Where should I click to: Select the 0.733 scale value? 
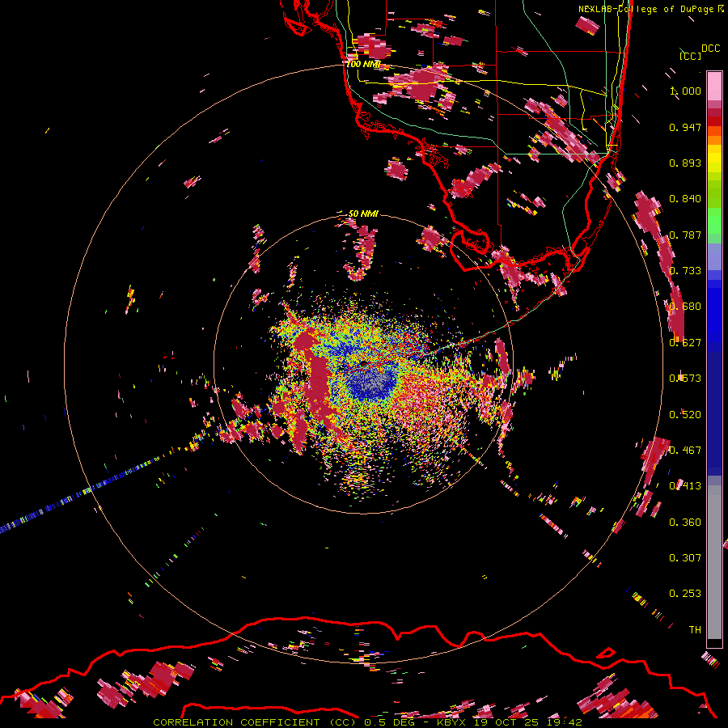[685, 271]
